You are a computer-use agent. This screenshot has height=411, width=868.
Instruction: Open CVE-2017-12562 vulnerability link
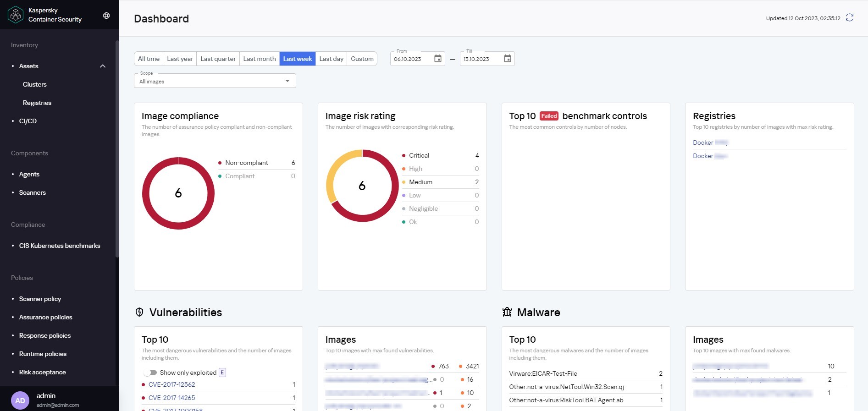tap(172, 384)
